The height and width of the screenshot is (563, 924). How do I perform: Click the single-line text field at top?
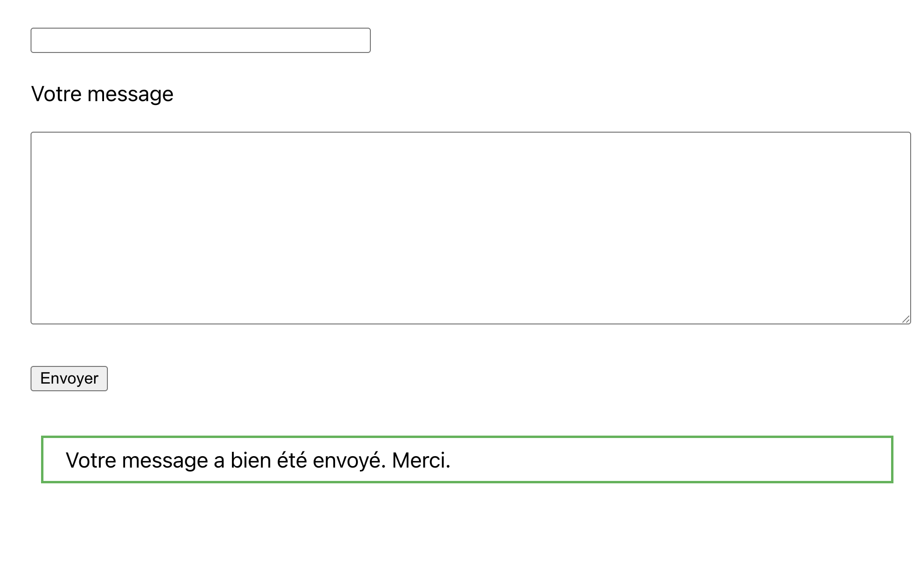coord(200,40)
